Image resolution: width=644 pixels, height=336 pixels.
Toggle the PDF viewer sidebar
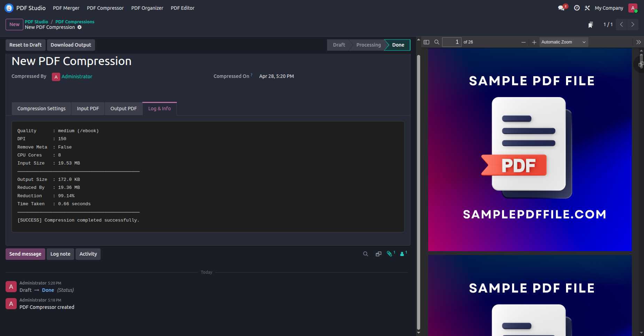tap(426, 42)
